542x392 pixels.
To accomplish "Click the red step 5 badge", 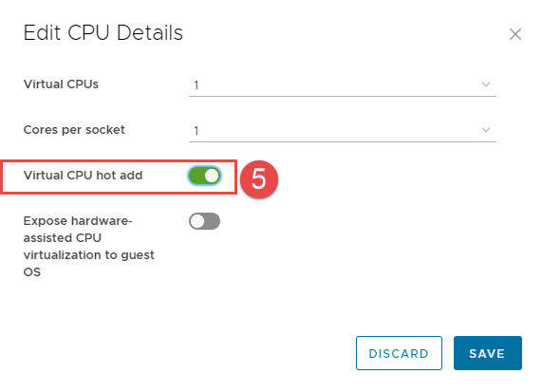I will [x=259, y=179].
